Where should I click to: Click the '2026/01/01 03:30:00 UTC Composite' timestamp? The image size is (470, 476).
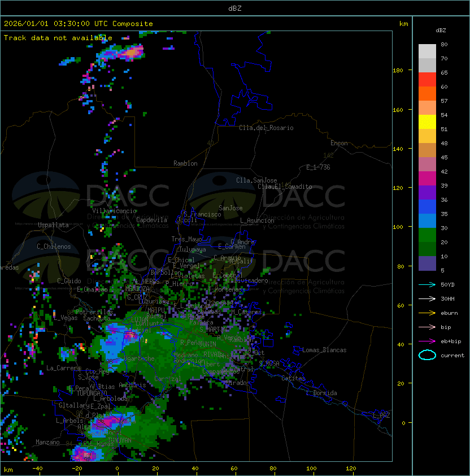point(79,24)
